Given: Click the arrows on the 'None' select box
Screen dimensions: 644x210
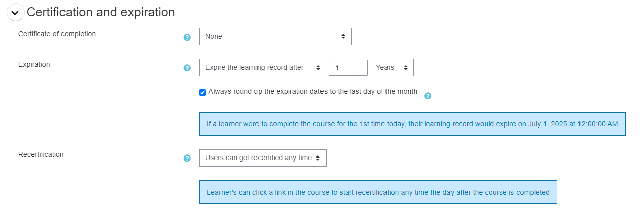Looking at the screenshot, I should [343, 36].
